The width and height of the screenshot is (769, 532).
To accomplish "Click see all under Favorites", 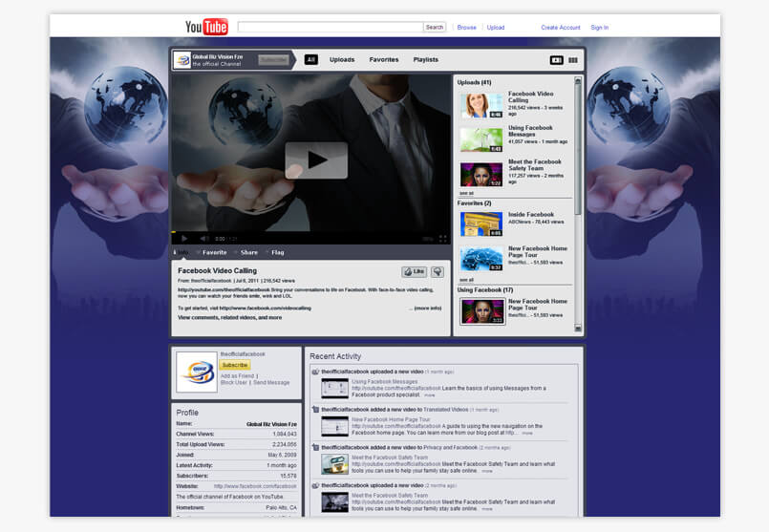I will coord(466,280).
